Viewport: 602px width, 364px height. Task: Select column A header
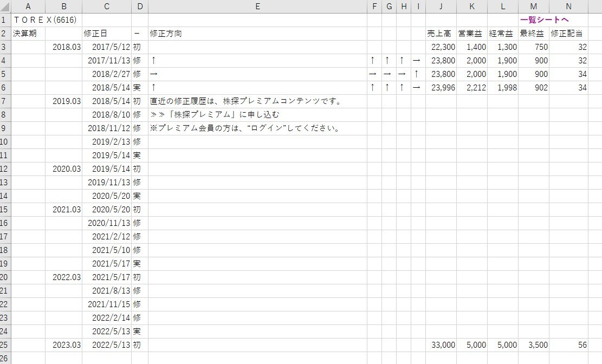tap(28, 6)
